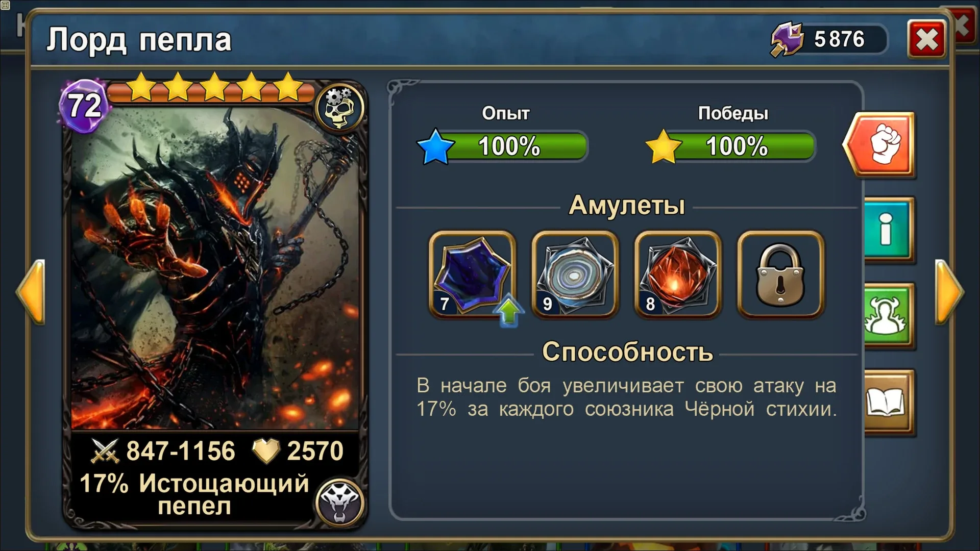This screenshot has height=551, width=980.
Task: Tap the skull gear class icon
Action: [x=339, y=108]
